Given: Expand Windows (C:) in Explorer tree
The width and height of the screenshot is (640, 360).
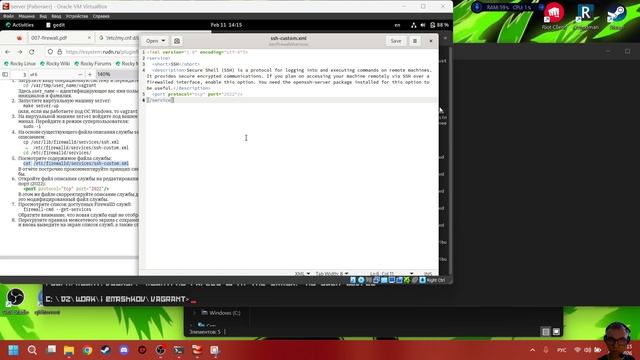Looking at the screenshot, I should point(194,313).
